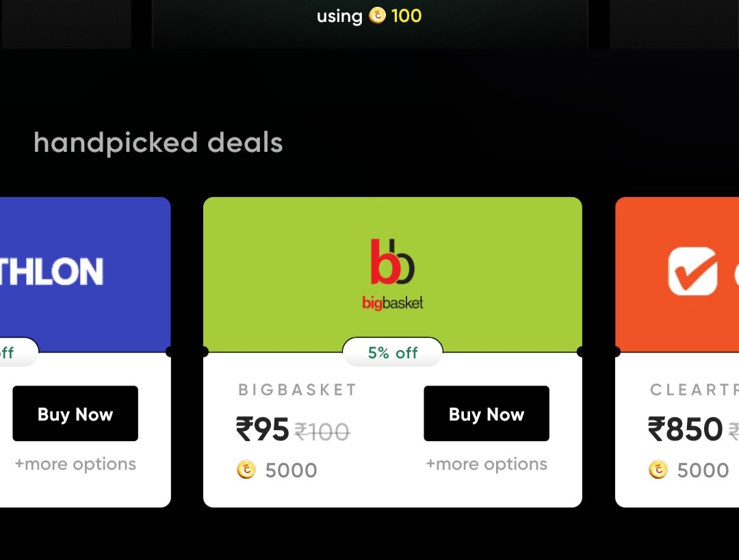This screenshot has height=560, width=739.
Task: Expand more options under the Decathlon deal
Action: [75, 464]
